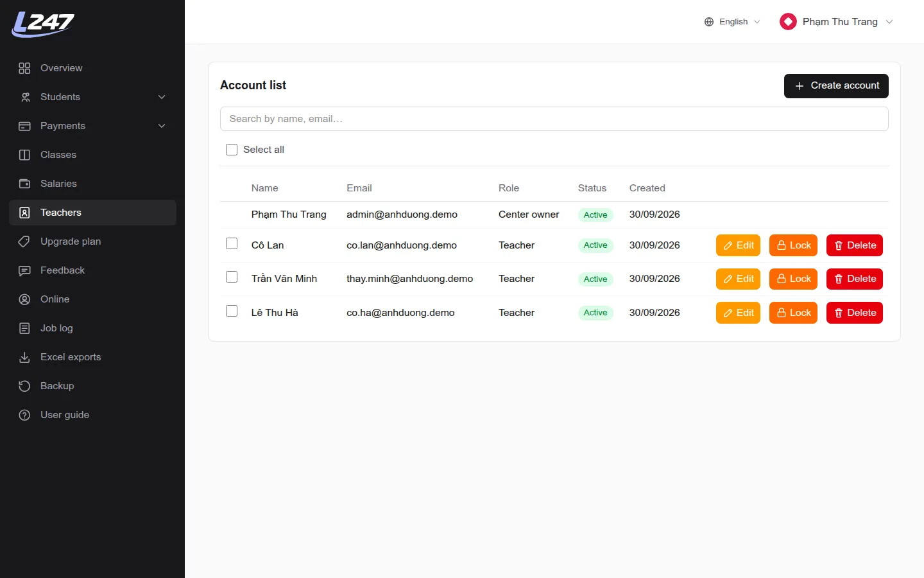
Task: Open the Classes menu item
Action: pyautogui.click(x=92, y=155)
